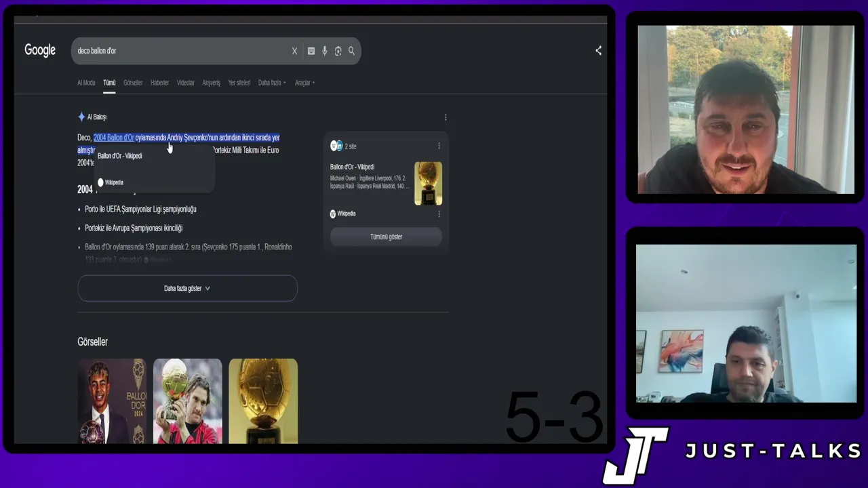The height and width of the screenshot is (488, 868).
Task: Open the Ballon d'Or 2024 image thumbnail
Action: click(x=112, y=401)
